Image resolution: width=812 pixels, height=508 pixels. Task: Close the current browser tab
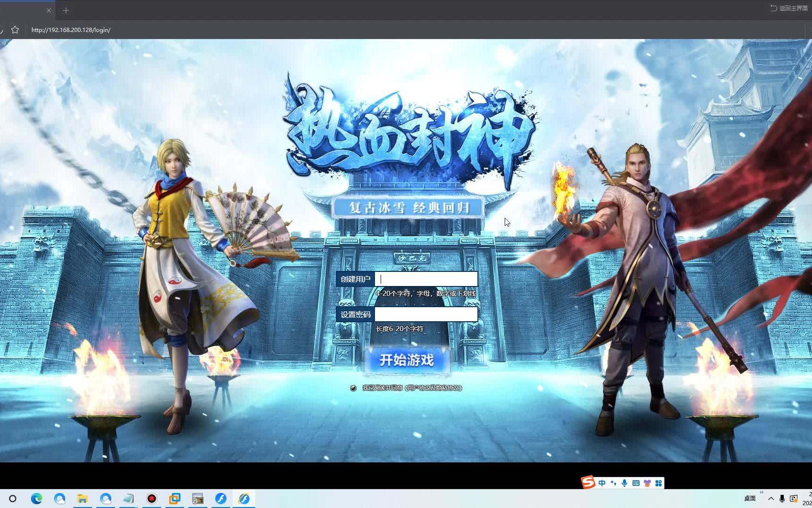pyautogui.click(x=49, y=10)
